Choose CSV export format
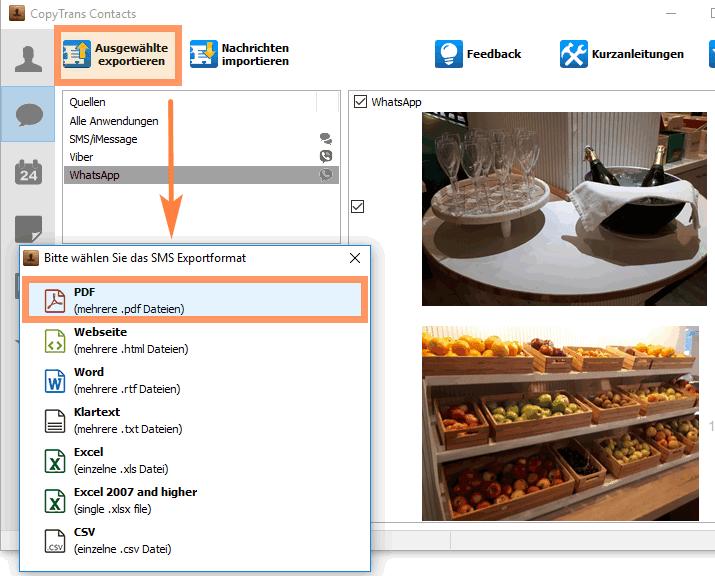715x576 pixels. tap(195, 540)
